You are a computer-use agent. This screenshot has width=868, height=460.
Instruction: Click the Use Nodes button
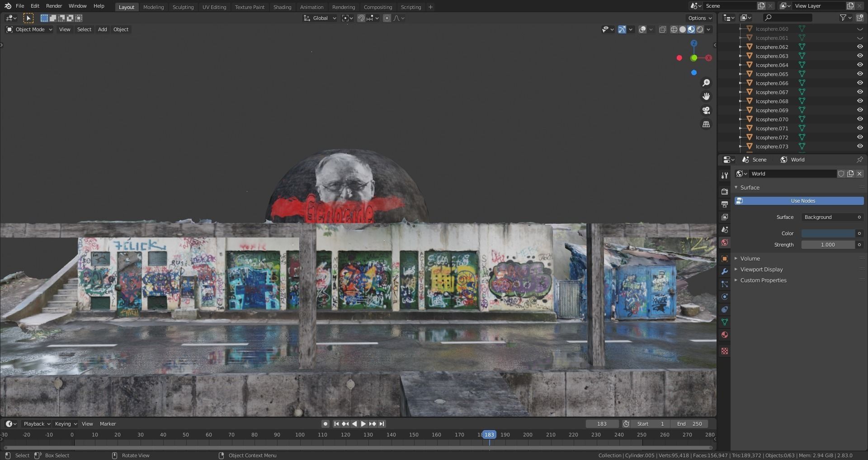click(799, 201)
